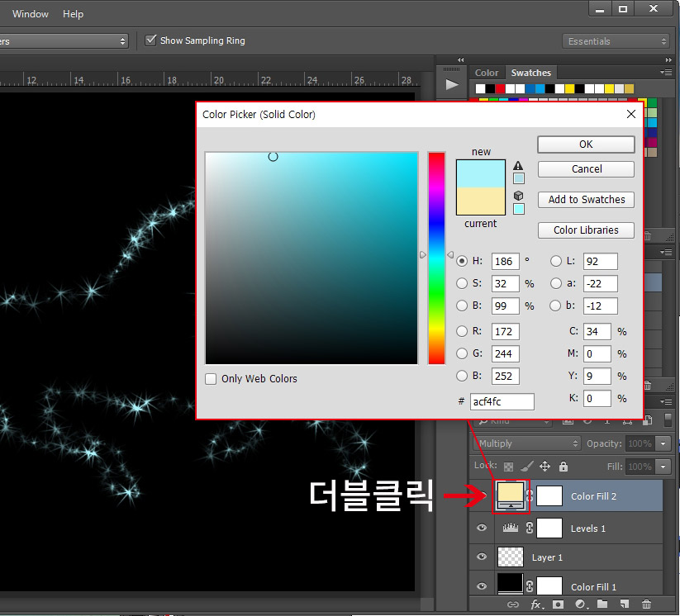Click Add to Swatches button
Viewport: 680px width, 616px height.
click(586, 199)
